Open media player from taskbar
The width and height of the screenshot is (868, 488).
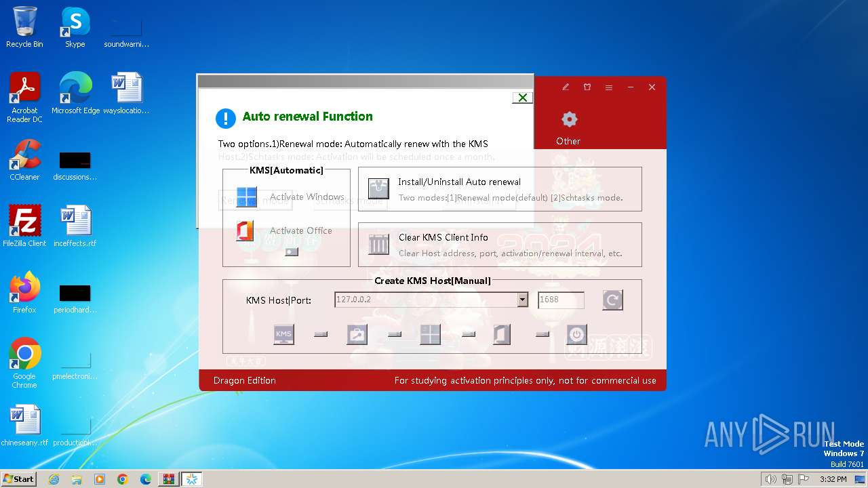(x=100, y=479)
